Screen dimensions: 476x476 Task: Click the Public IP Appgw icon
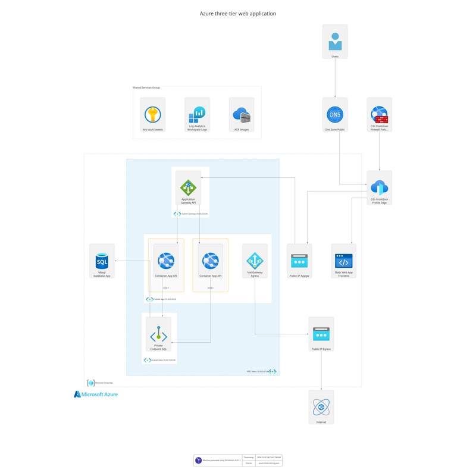click(x=299, y=261)
